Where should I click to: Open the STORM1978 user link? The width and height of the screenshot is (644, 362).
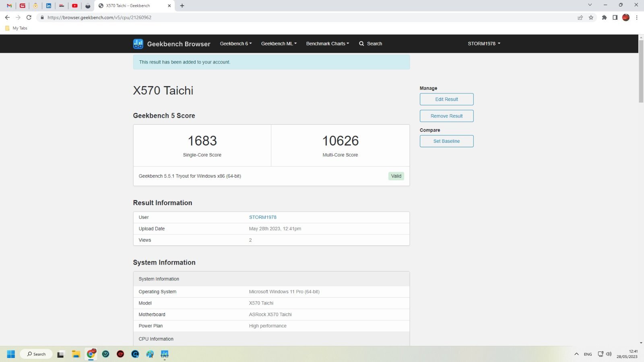(x=262, y=217)
